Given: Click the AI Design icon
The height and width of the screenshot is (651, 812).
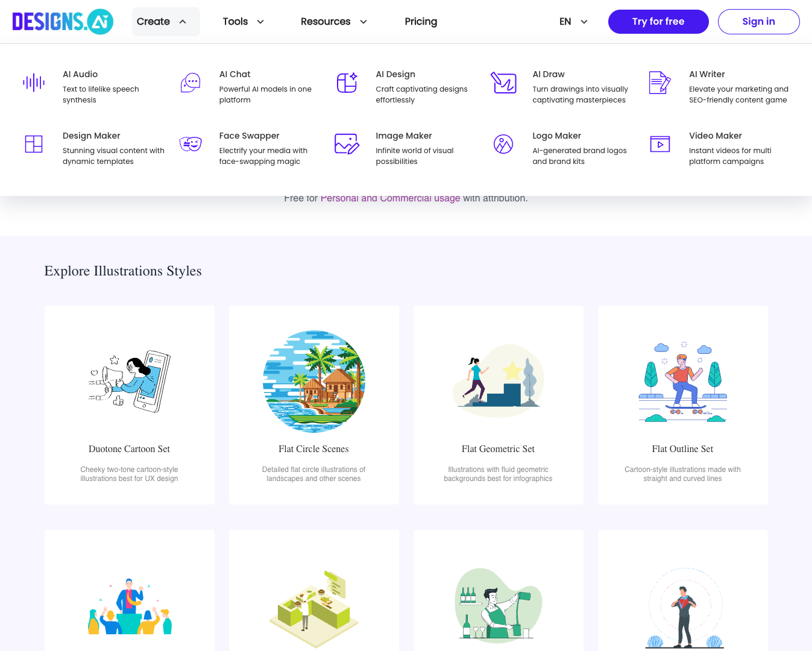Looking at the screenshot, I should point(347,83).
